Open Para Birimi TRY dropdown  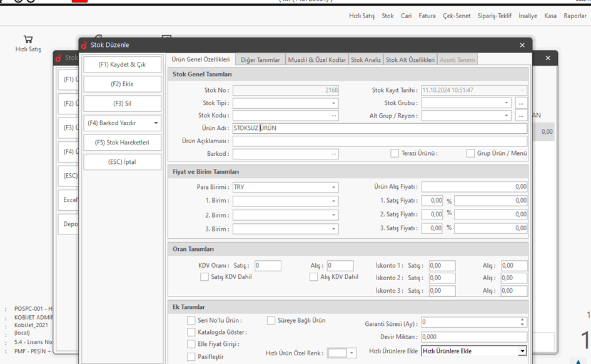[333, 187]
